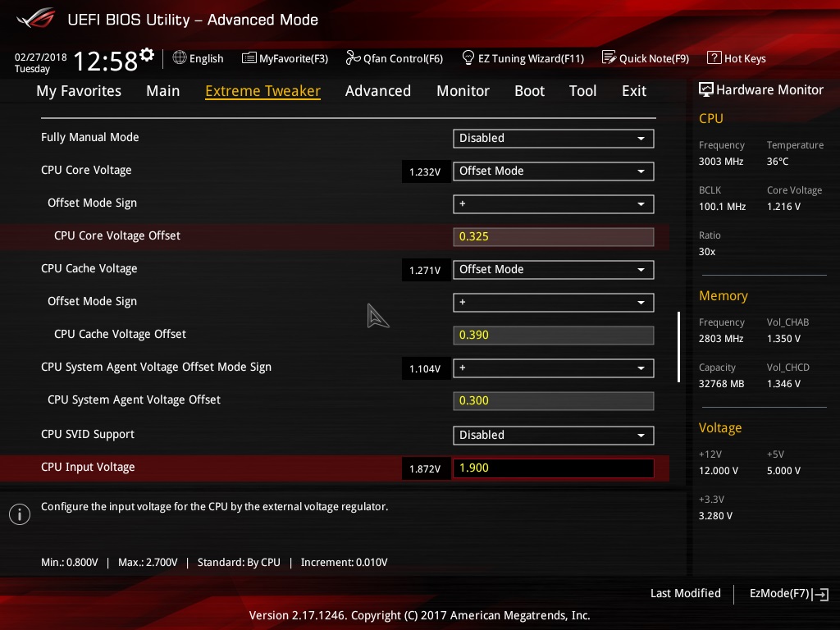This screenshot has height=630, width=840.
Task: Open CPU System Agent Voltage Offset Mode Sign dropdown
Action: pos(554,368)
